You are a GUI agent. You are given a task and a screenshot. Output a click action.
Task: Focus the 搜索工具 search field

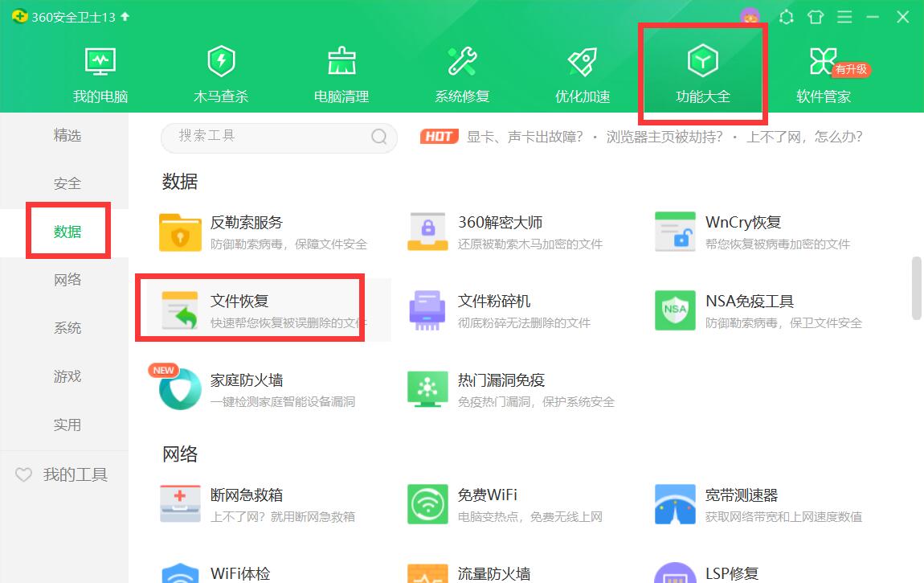pyautogui.click(x=279, y=137)
